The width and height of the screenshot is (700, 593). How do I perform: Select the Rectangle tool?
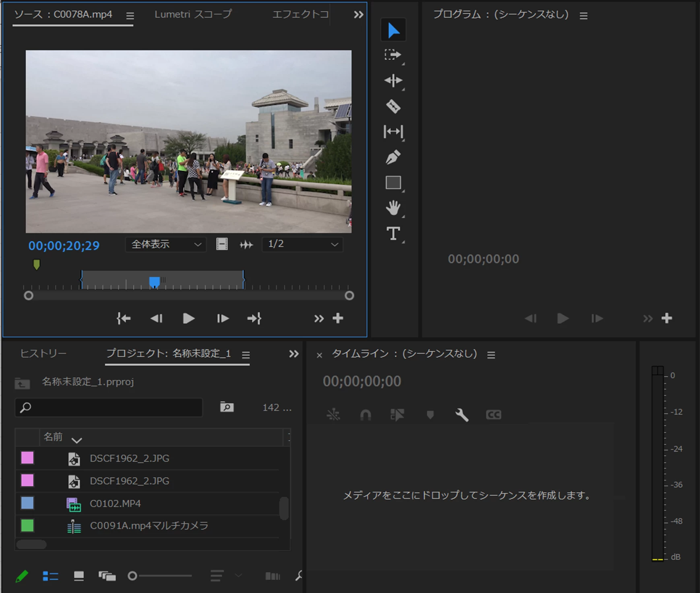[393, 183]
